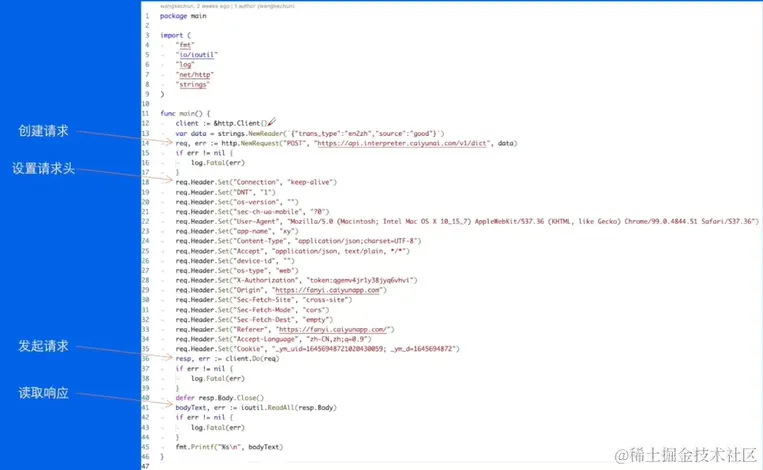763x470 pixels.
Task: Click log.Fatal(err) on line 38
Action: point(218,379)
